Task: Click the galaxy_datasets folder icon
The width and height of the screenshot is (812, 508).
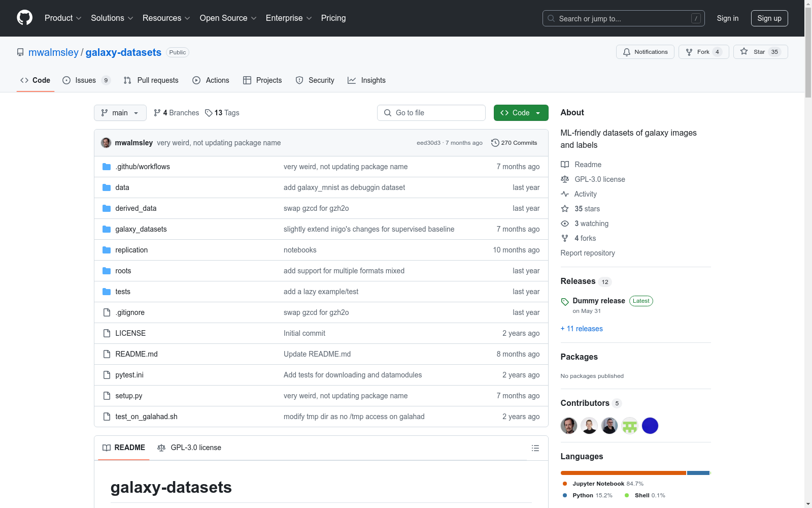Action: tap(107, 229)
